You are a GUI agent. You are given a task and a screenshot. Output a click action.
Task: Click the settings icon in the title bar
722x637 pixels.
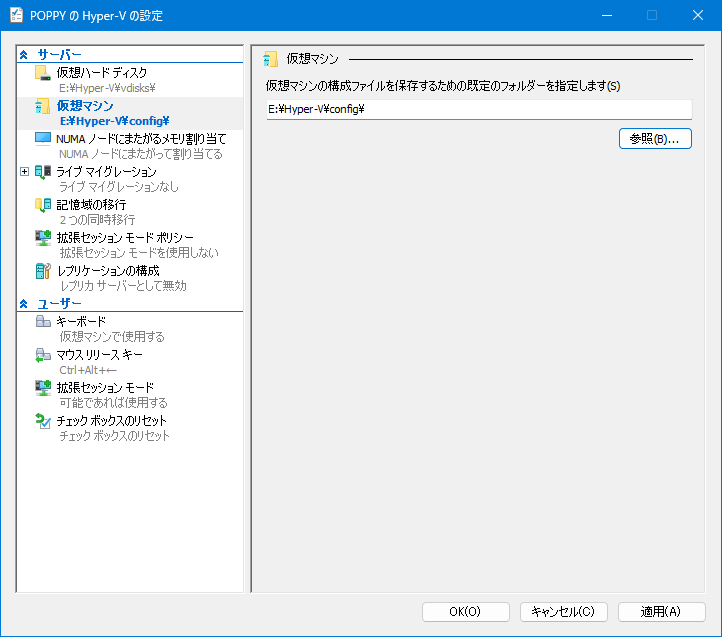[x=17, y=15]
